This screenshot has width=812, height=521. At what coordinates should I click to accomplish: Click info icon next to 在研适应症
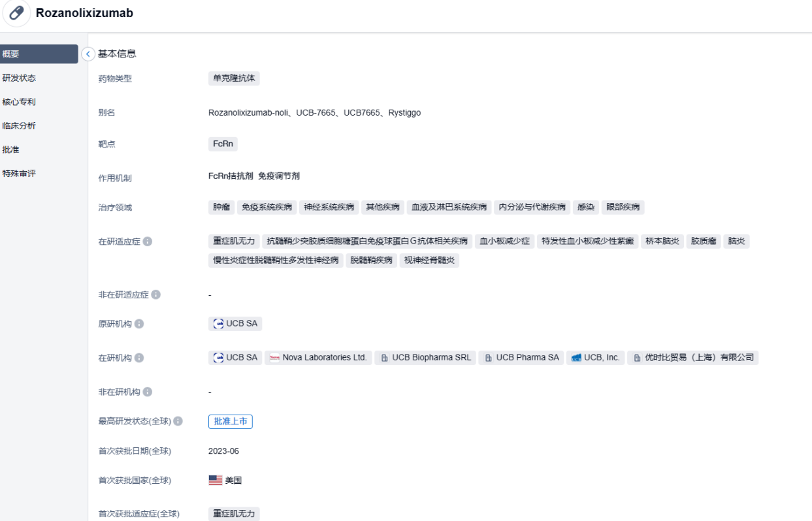(148, 242)
